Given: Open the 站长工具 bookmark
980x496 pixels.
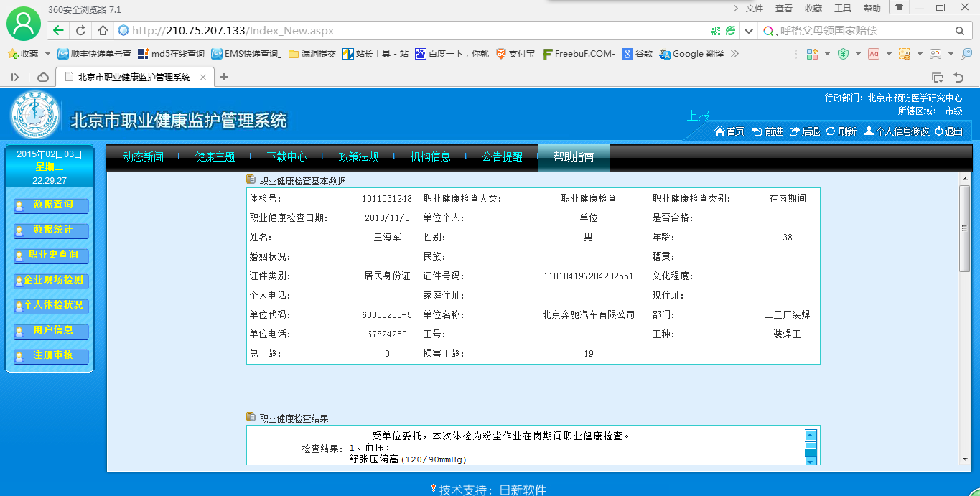Looking at the screenshot, I should [x=375, y=54].
